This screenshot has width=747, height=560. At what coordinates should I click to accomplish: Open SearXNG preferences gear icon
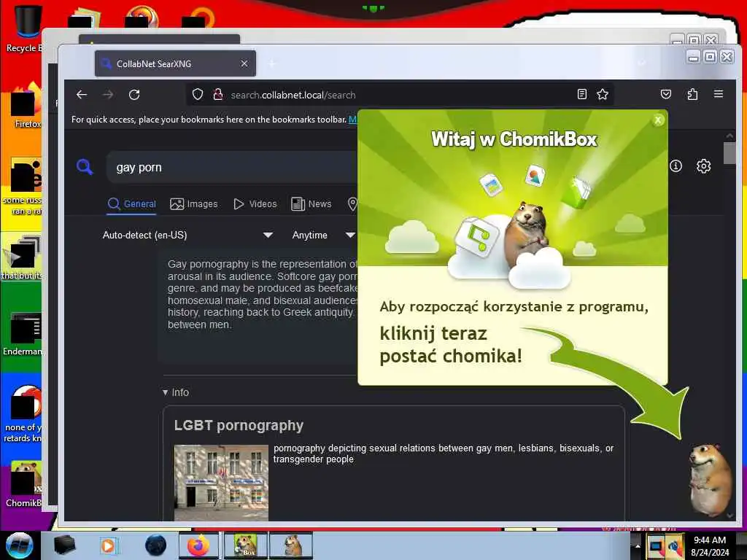click(x=704, y=166)
